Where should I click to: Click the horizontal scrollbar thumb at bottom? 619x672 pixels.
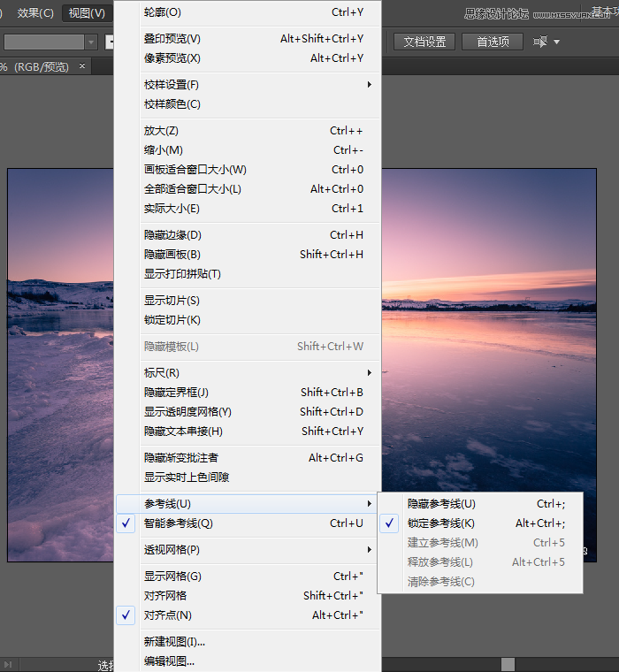[x=508, y=664]
